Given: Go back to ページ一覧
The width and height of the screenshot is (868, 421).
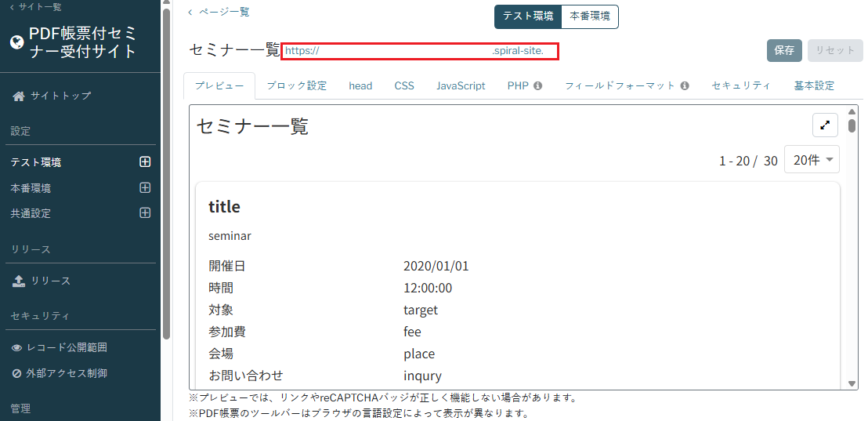Looking at the screenshot, I should point(219,12).
